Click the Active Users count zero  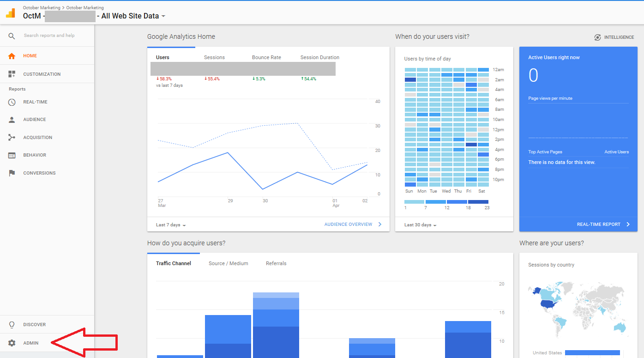(x=533, y=75)
